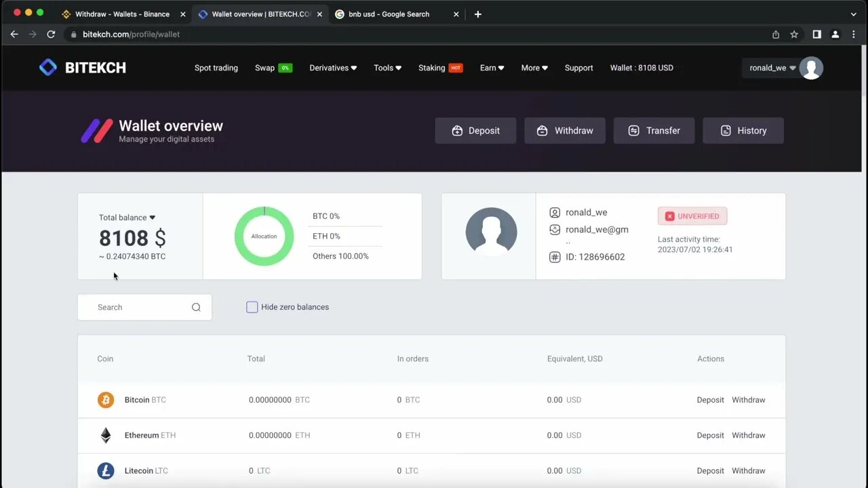868x488 pixels.
Task: Expand the More dropdown menu
Action: 534,68
